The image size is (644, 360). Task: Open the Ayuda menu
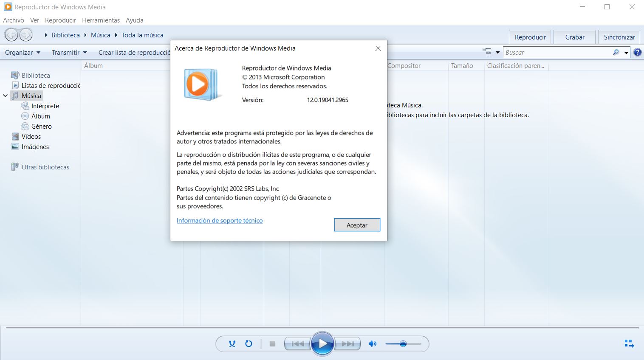click(x=134, y=20)
